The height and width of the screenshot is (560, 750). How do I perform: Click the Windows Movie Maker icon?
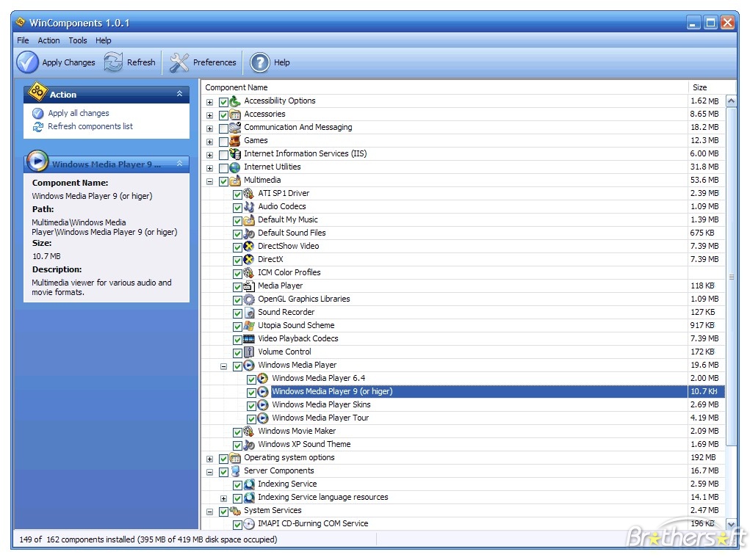(x=249, y=432)
